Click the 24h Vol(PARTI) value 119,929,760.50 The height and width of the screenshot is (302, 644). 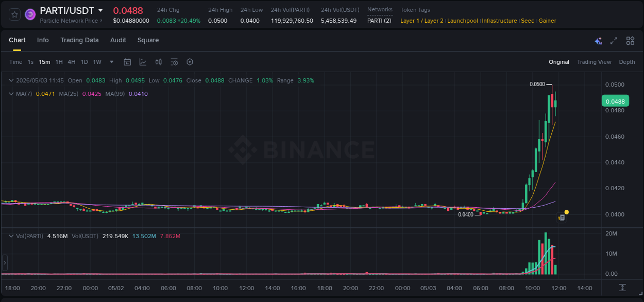click(x=292, y=21)
